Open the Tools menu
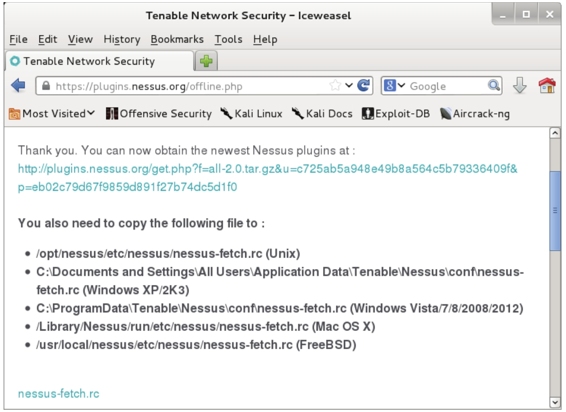 (228, 39)
